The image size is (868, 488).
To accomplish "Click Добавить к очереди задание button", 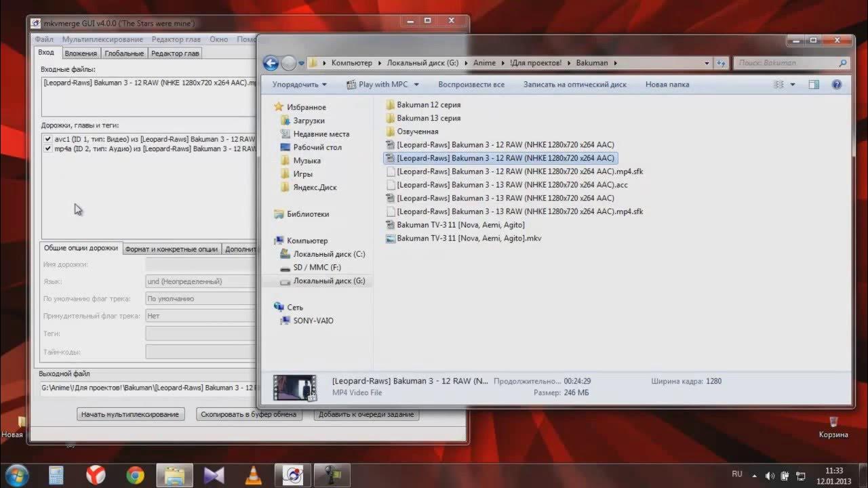I will (367, 414).
